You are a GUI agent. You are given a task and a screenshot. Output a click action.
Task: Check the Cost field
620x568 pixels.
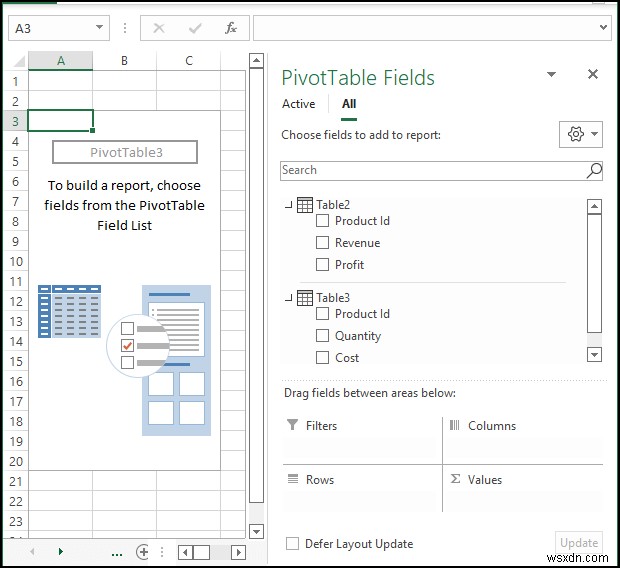[x=322, y=358]
